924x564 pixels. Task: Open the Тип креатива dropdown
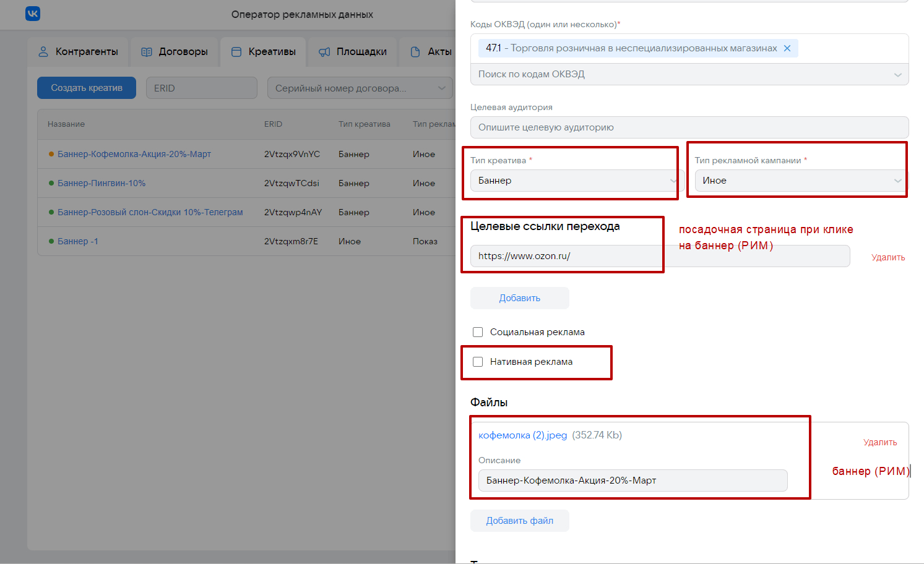coord(574,181)
